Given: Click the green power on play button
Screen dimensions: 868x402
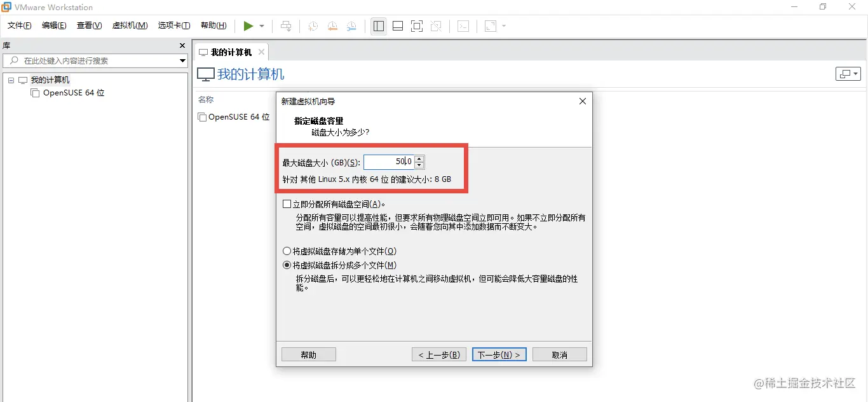Looking at the screenshot, I should click(x=248, y=26).
